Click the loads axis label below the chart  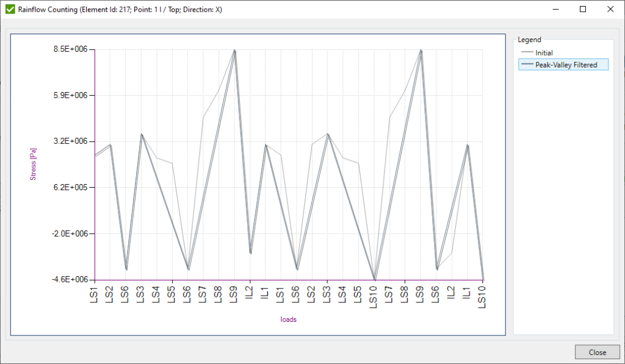(x=289, y=319)
